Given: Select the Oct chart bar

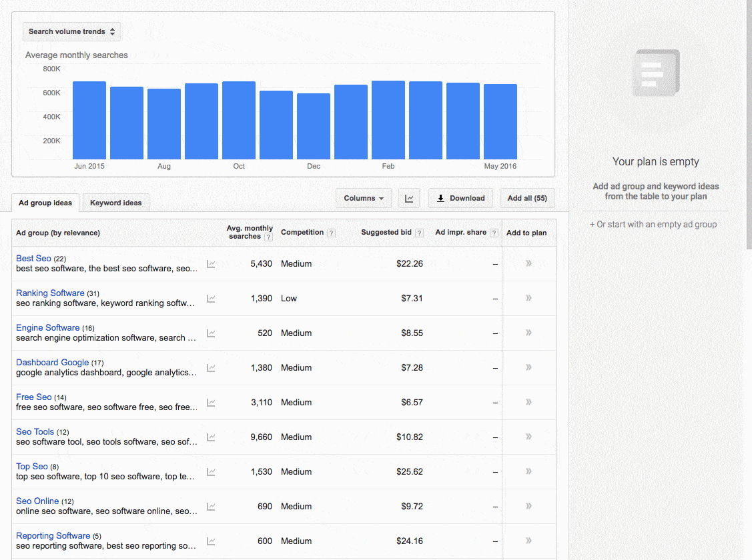Looking at the screenshot, I should (239, 120).
